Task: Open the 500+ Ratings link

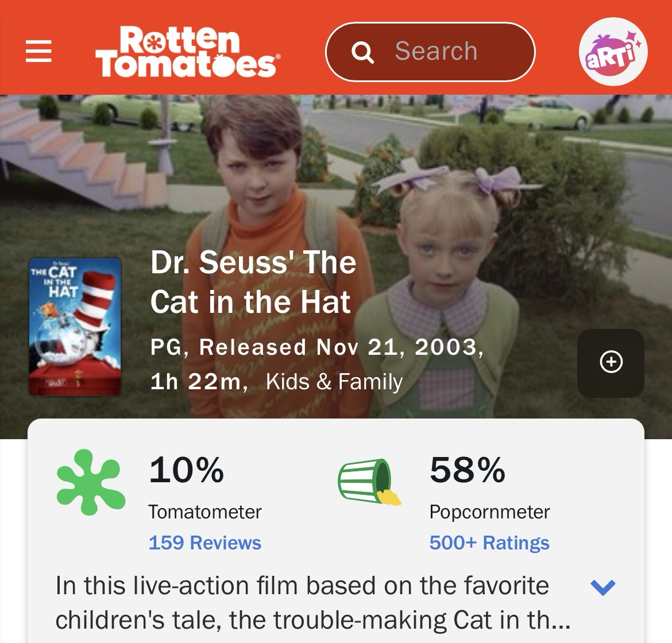Action: pyautogui.click(x=489, y=543)
